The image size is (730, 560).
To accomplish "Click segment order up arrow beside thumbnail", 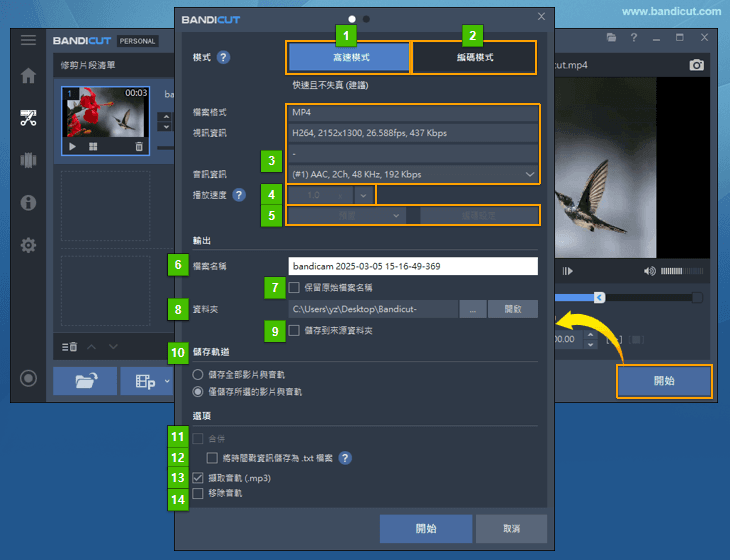I will coord(166,116).
